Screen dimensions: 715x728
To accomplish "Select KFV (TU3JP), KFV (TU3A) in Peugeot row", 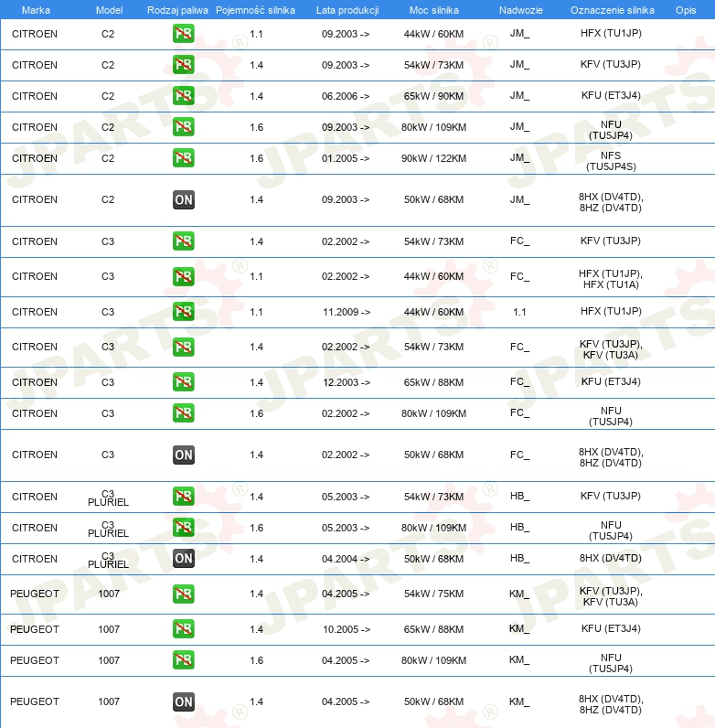I will (611, 596).
